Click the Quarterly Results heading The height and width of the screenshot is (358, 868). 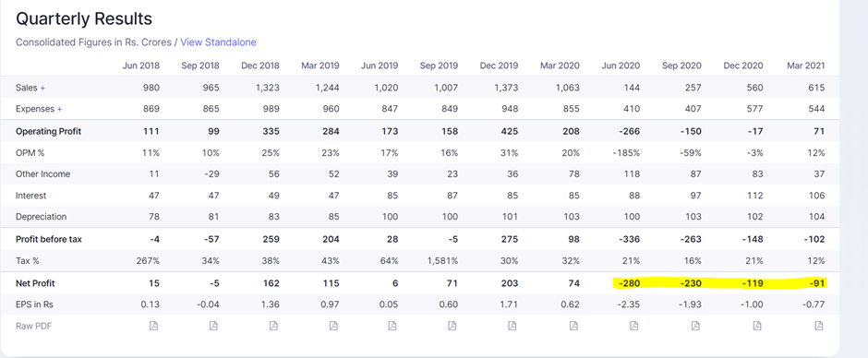click(x=84, y=18)
